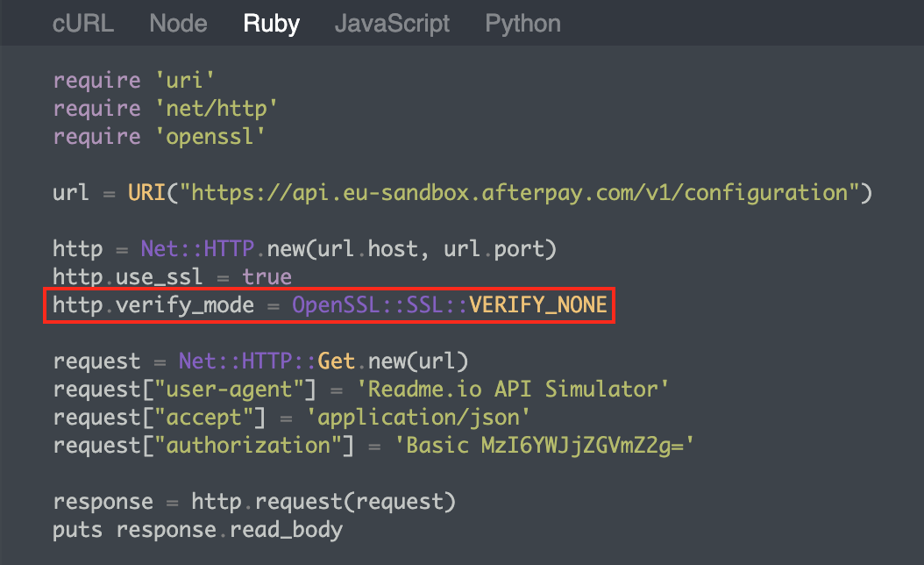The height and width of the screenshot is (565, 924).
Task: Select the Ruby tab
Action: [271, 24]
